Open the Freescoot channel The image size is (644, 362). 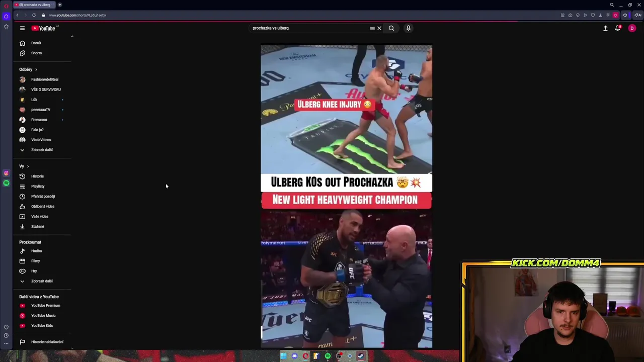(x=43, y=120)
